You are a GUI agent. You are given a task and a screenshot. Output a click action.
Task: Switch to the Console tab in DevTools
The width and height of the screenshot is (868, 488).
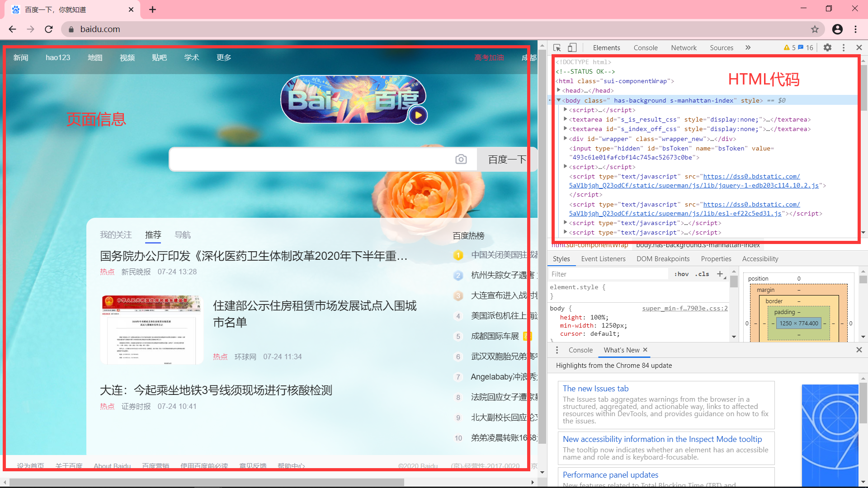[646, 47]
